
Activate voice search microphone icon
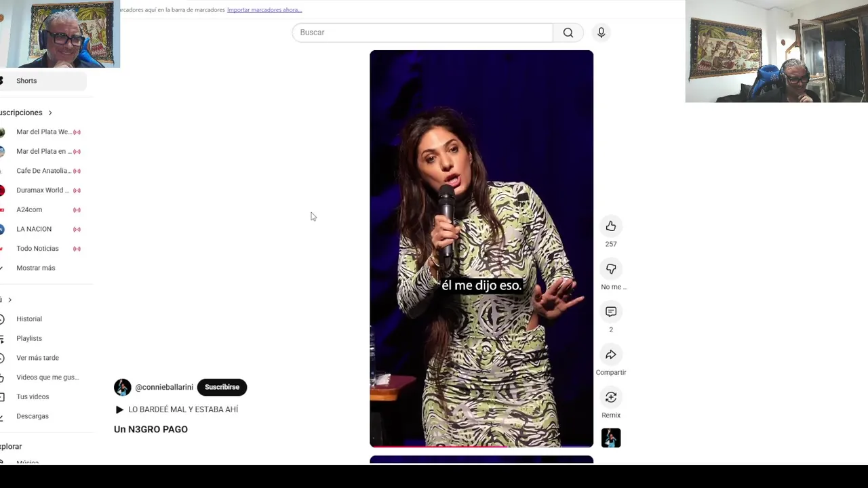click(601, 33)
